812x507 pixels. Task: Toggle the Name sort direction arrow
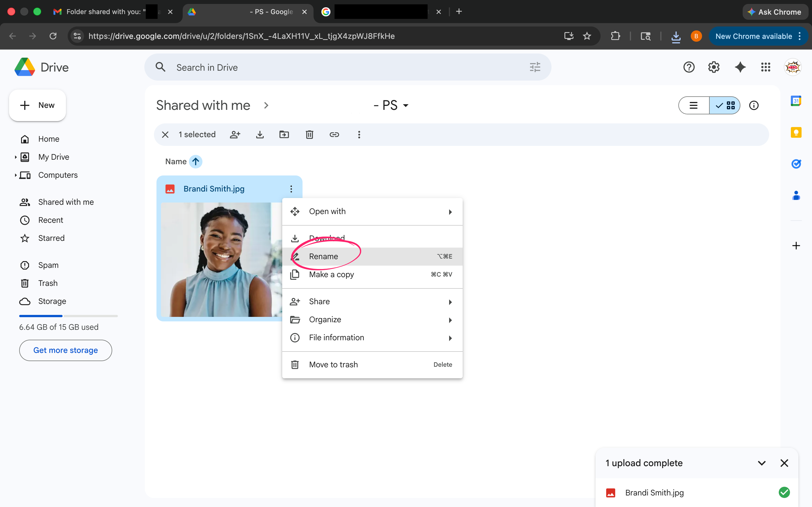196,162
